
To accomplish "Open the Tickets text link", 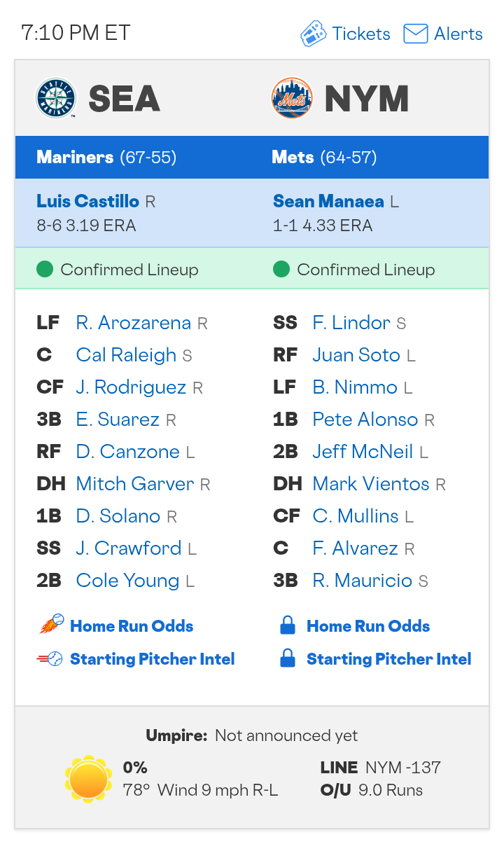I will point(361,34).
